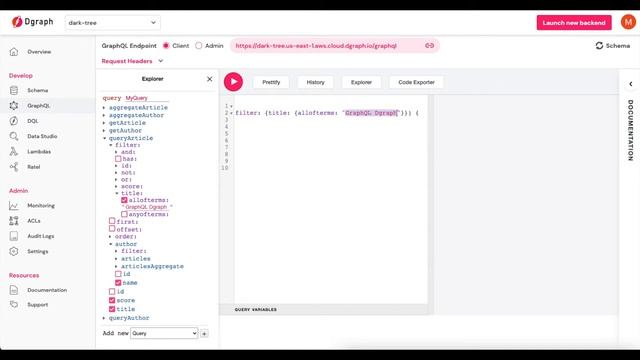Toggle the Explorer toolbar button

[361, 82]
